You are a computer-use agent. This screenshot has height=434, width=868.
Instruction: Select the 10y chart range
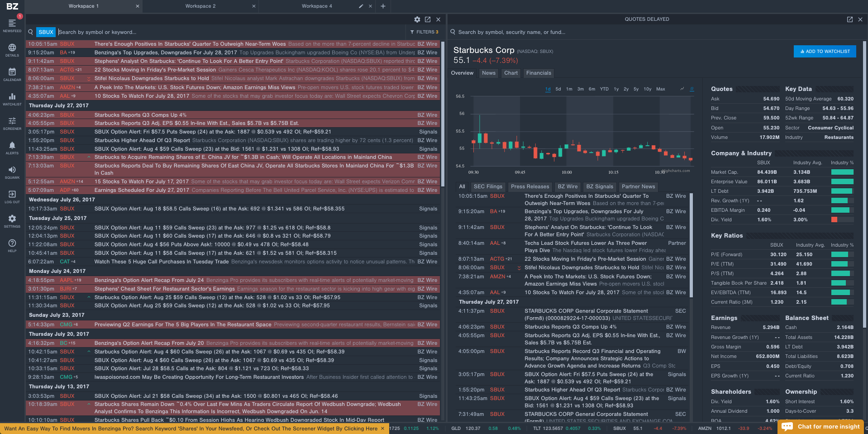tap(648, 89)
